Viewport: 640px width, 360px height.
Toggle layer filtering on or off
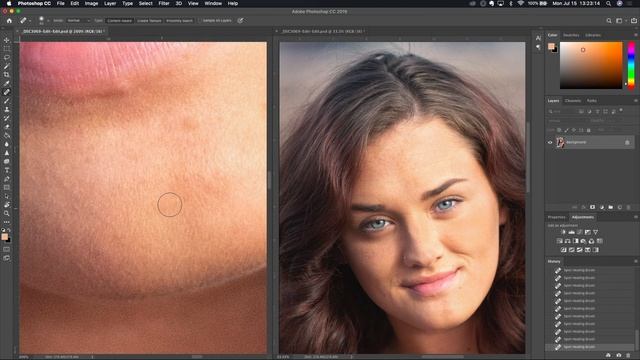click(621, 110)
